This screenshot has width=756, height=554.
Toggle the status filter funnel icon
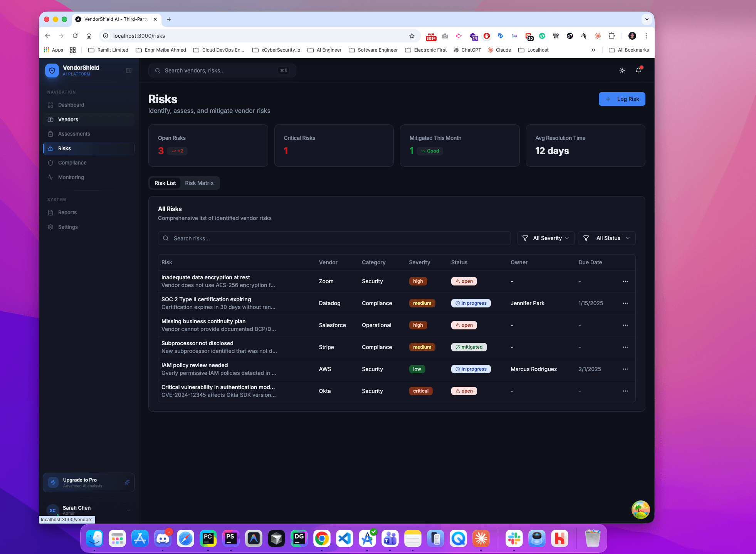[586, 238]
